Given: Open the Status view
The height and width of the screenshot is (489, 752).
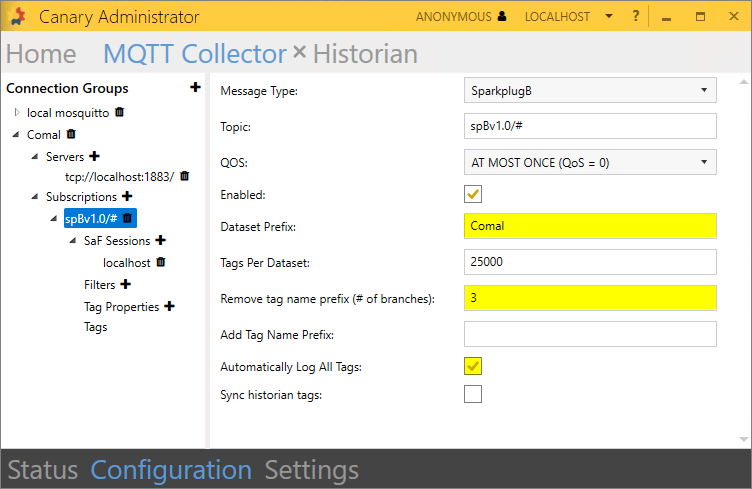Looking at the screenshot, I should pyautogui.click(x=42, y=470).
